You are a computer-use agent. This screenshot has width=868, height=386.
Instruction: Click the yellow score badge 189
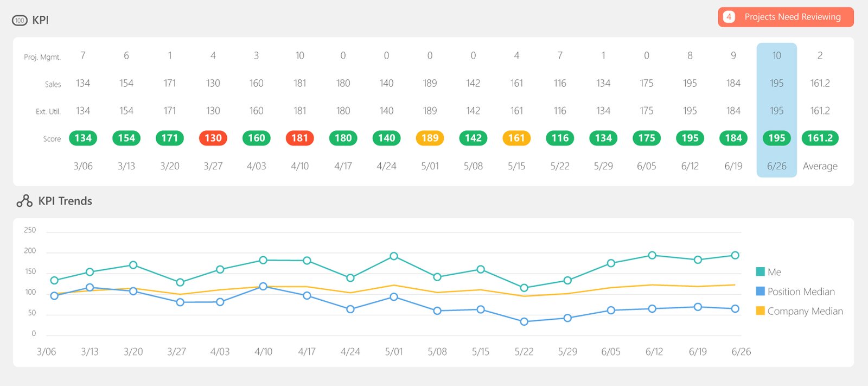point(430,138)
